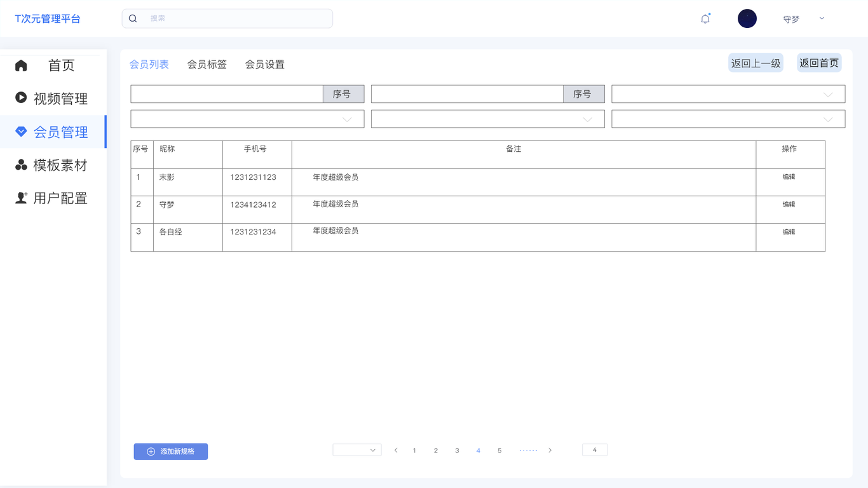This screenshot has width=868, height=488.
Task: Click nickname 各自经 in table
Action: tap(171, 232)
